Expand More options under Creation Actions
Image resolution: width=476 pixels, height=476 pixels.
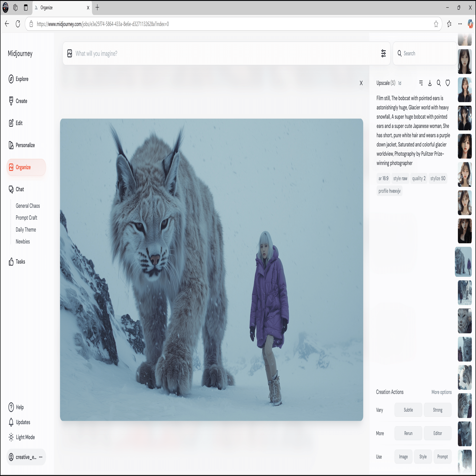click(x=441, y=392)
